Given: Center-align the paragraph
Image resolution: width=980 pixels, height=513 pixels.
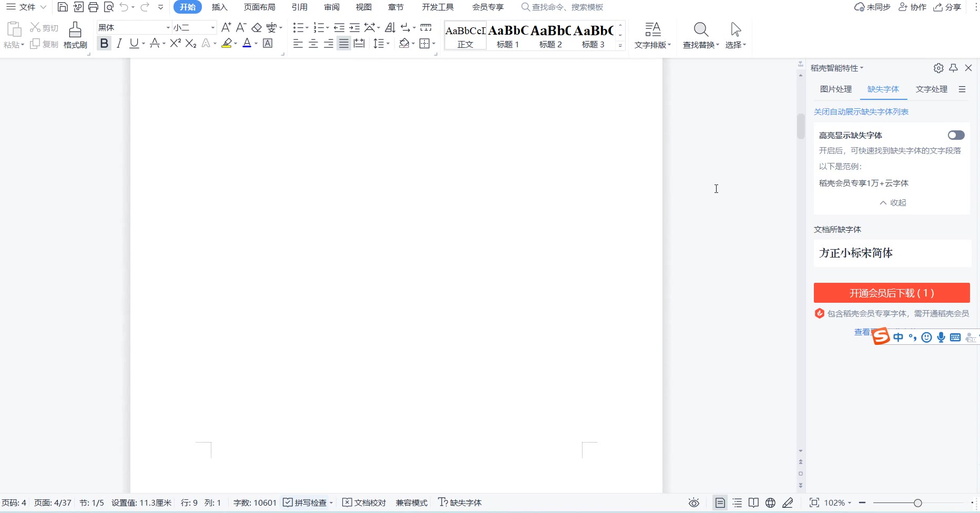Looking at the screenshot, I should point(313,43).
